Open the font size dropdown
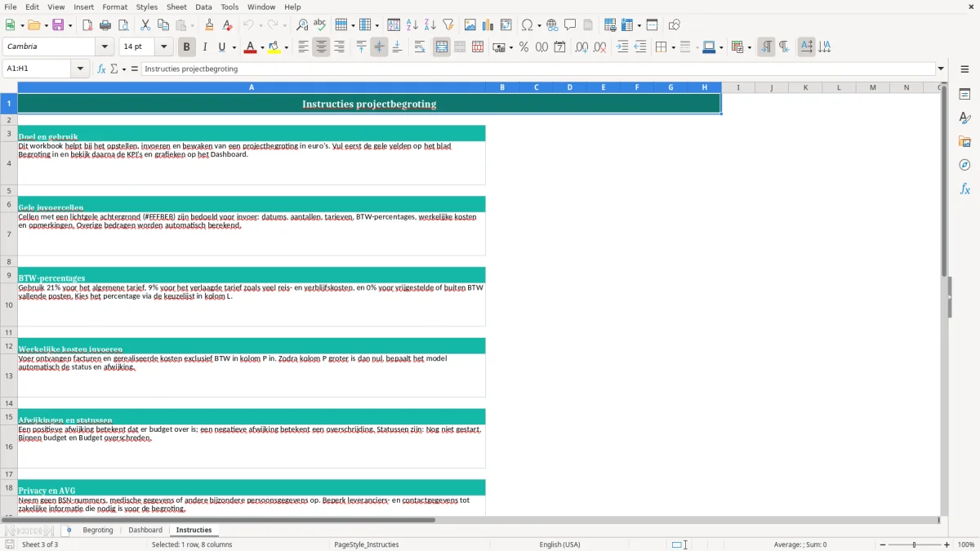Image resolution: width=980 pixels, height=551 pixels. [163, 47]
